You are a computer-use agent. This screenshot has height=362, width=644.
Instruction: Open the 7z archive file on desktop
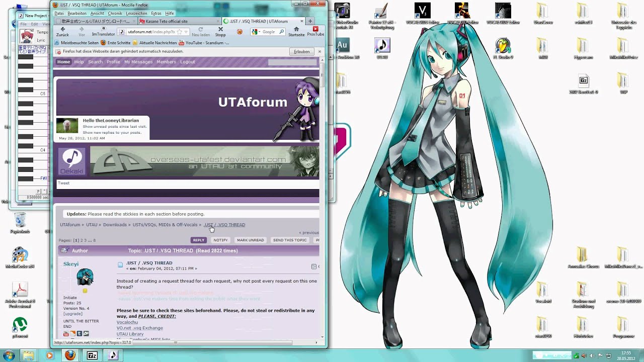(584, 83)
